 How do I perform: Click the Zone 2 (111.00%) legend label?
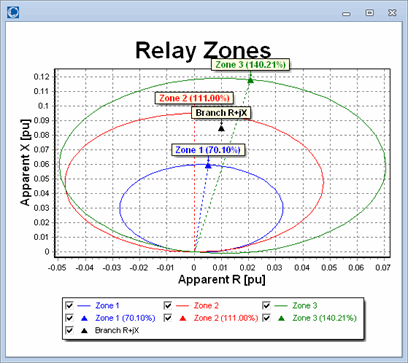tap(226, 318)
